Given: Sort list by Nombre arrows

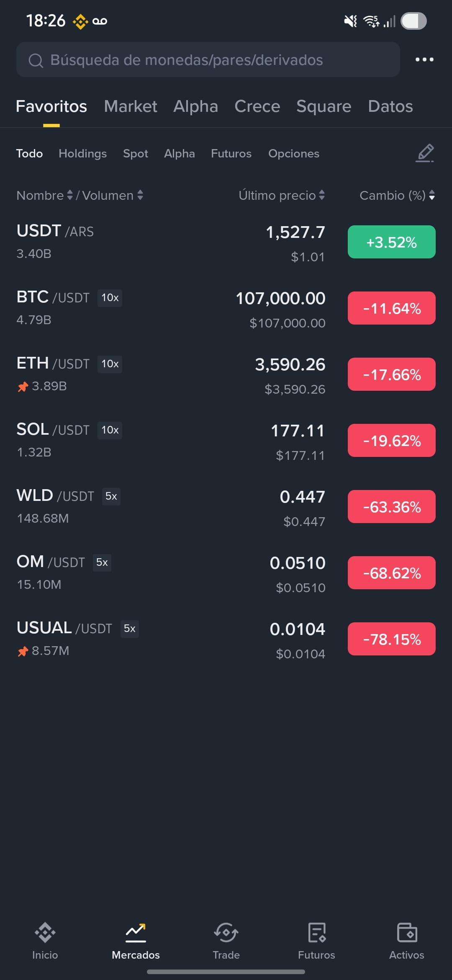Looking at the screenshot, I should pyautogui.click(x=70, y=195).
